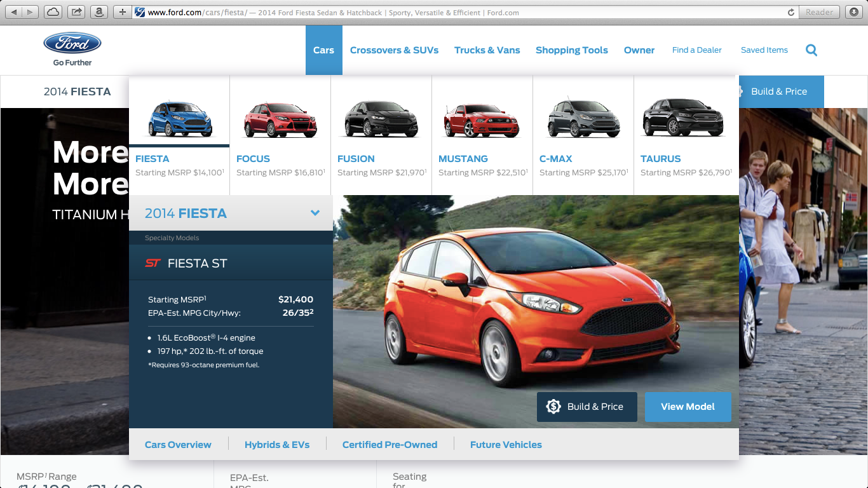This screenshot has width=868, height=488.
Task: Click 'Starting MSRP $14,100' under Fiesta
Action: click(x=179, y=173)
